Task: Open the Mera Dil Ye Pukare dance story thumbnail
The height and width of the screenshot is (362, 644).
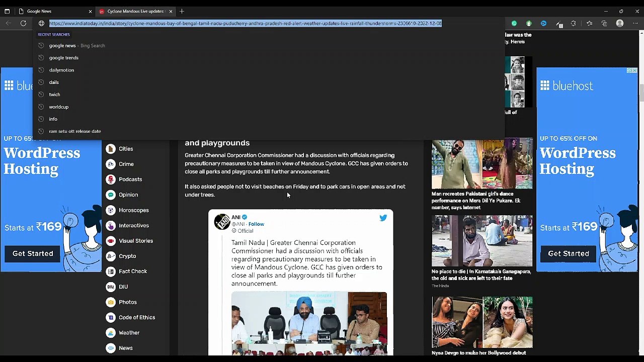Action: (x=482, y=163)
